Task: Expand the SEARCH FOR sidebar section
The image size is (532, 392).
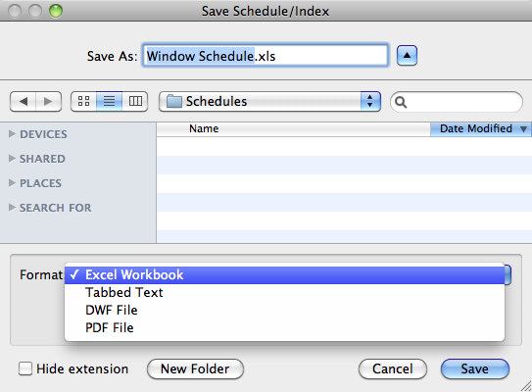Action: (x=12, y=207)
